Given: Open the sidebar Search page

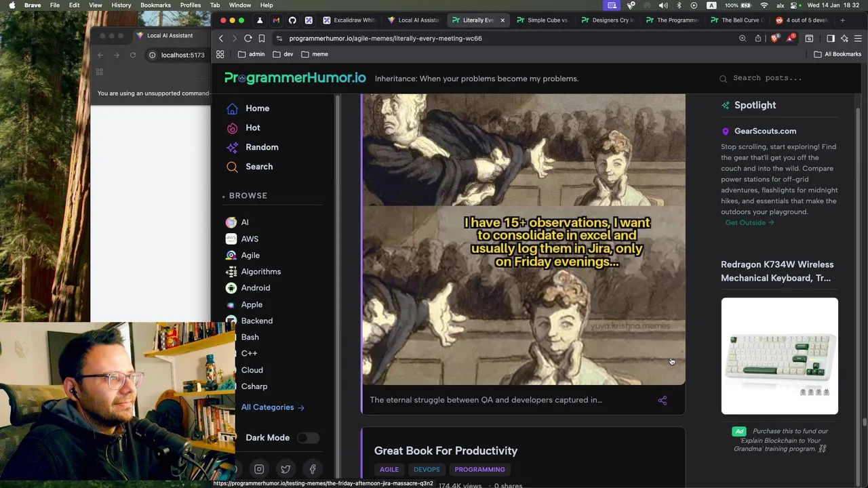Looking at the screenshot, I should (x=250, y=167).
